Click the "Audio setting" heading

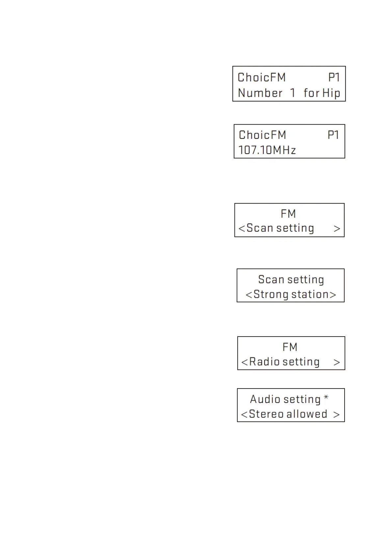(285, 399)
